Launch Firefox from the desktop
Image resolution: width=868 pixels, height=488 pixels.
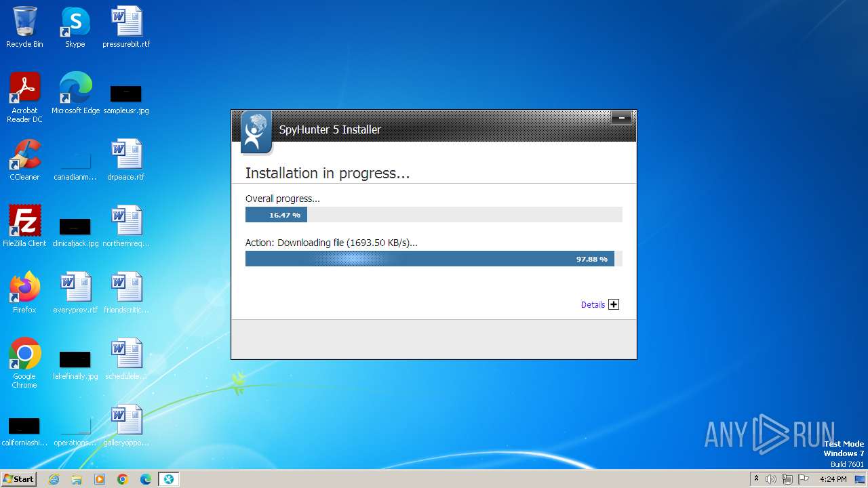click(x=24, y=293)
